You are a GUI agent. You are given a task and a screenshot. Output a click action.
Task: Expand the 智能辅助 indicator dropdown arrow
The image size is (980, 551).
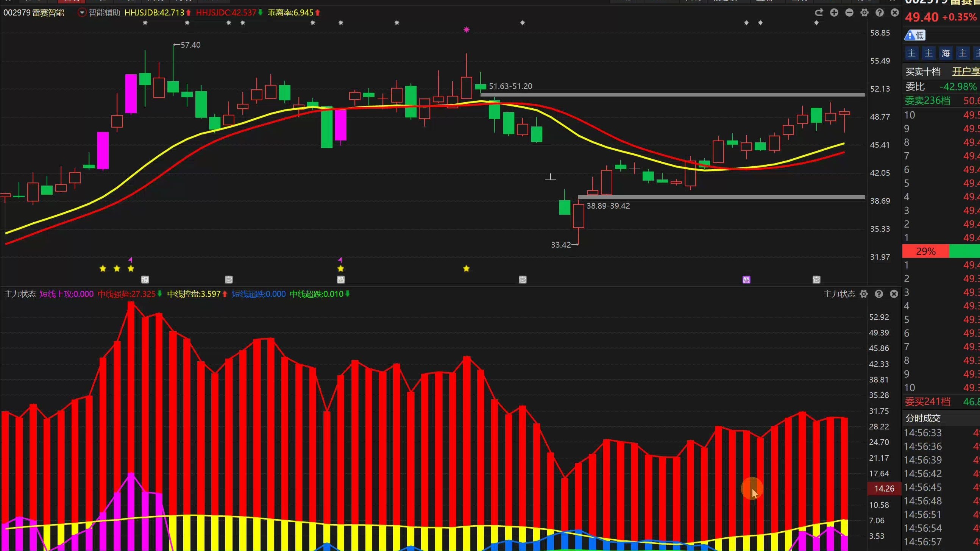coord(82,12)
